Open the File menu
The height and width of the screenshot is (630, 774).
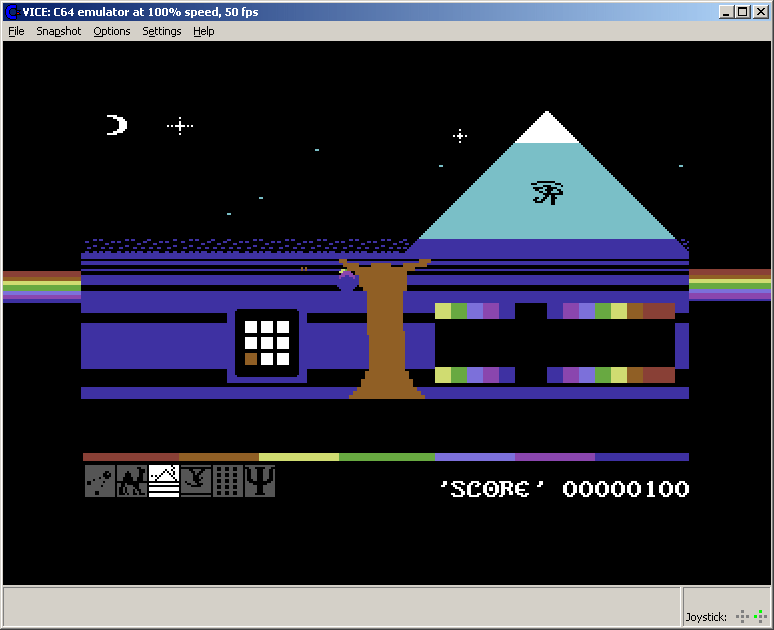pyautogui.click(x=16, y=31)
